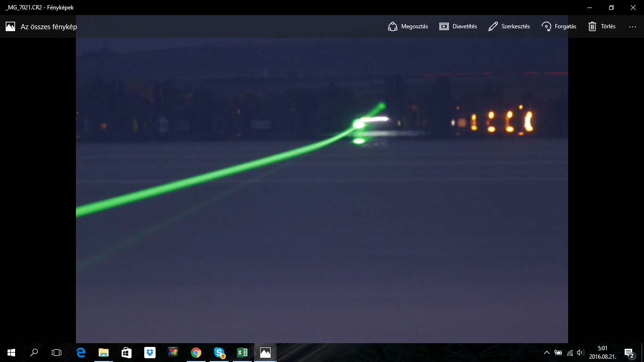Rotate the photo with Forgatás

pos(559,26)
